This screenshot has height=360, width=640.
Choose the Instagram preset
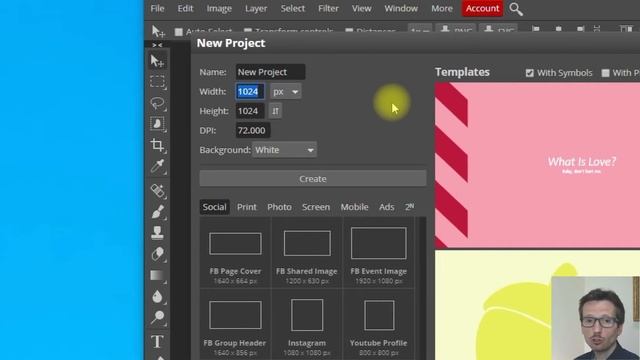(307, 325)
